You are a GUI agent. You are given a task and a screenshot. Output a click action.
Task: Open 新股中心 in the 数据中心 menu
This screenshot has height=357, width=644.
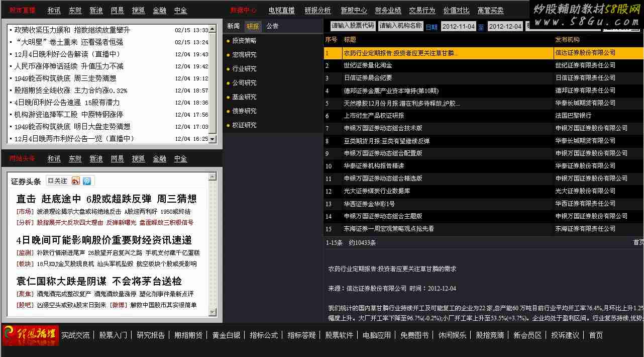tap(354, 11)
